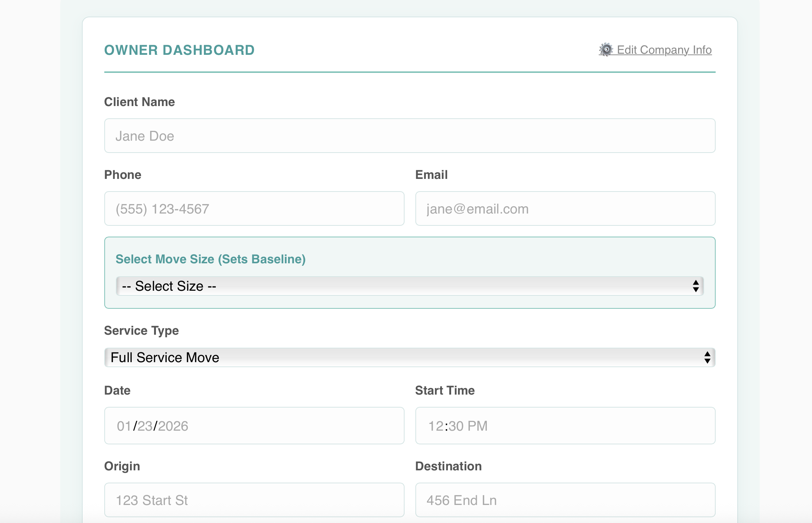The image size is (812, 523).
Task: Select the PM indicator in Start Time
Action: (x=477, y=426)
